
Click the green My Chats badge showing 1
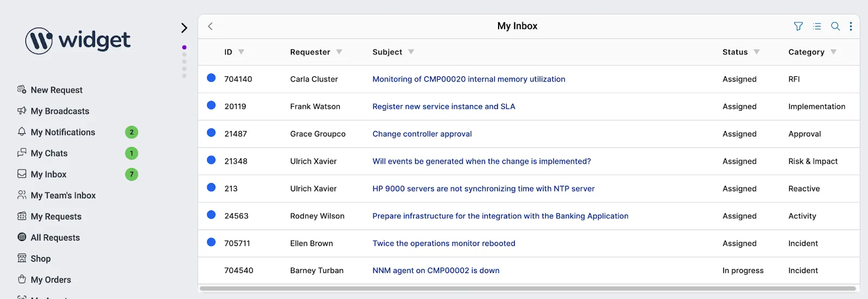click(131, 153)
